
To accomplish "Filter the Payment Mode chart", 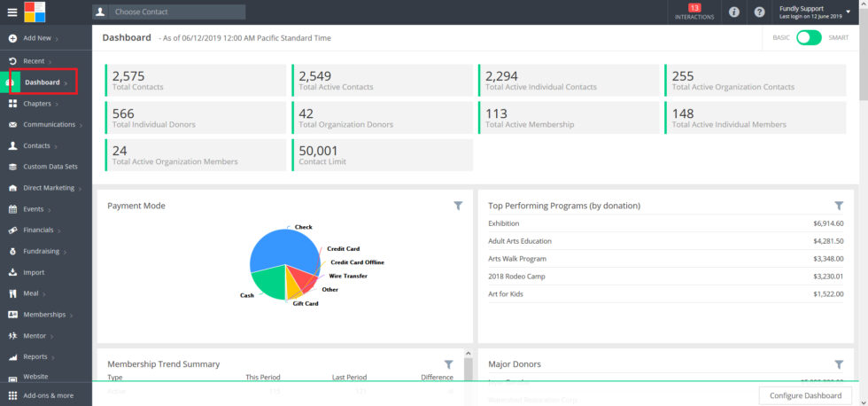I will click(458, 206).
